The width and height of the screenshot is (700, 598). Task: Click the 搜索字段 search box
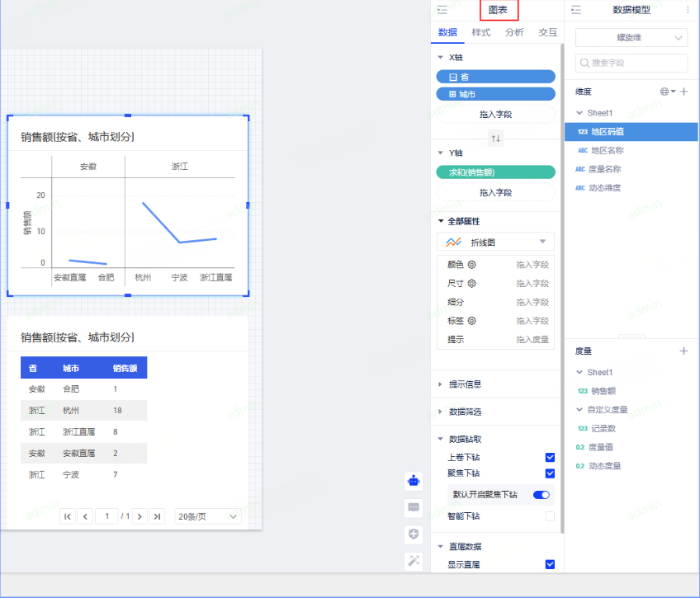pyautogui.click(x=631, y=63)
